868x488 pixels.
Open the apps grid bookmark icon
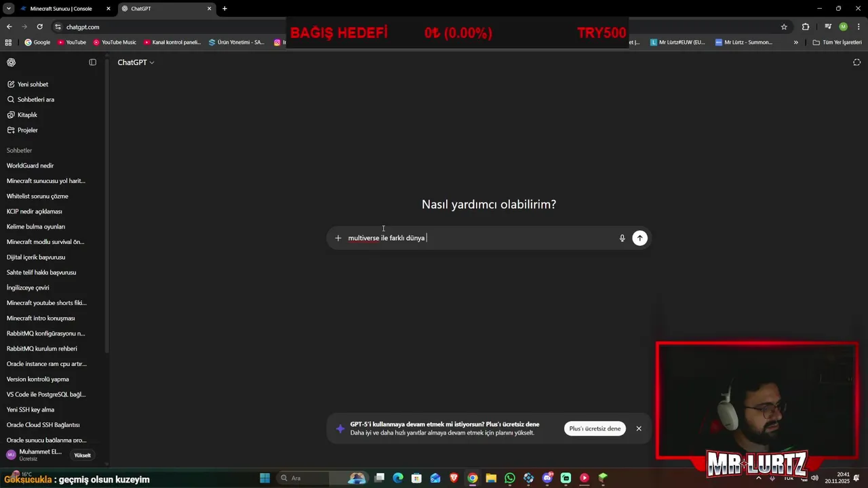click(8, 42)
